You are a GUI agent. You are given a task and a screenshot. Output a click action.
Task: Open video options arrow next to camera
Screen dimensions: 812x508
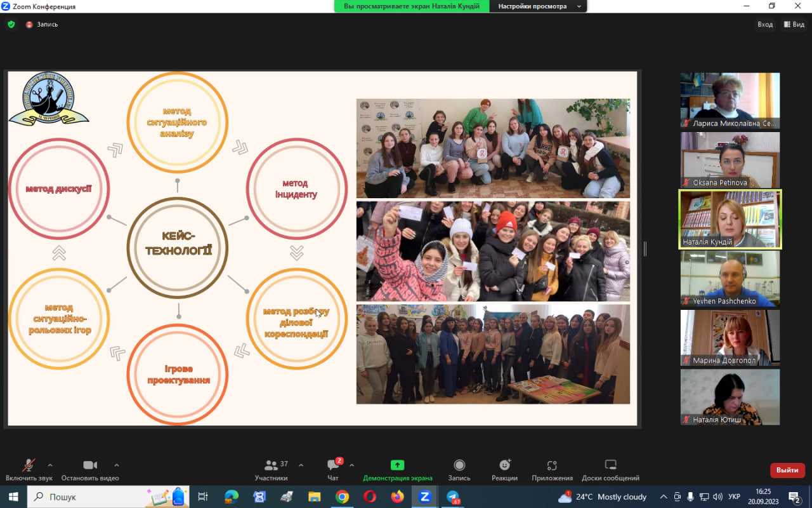[116, 465]
